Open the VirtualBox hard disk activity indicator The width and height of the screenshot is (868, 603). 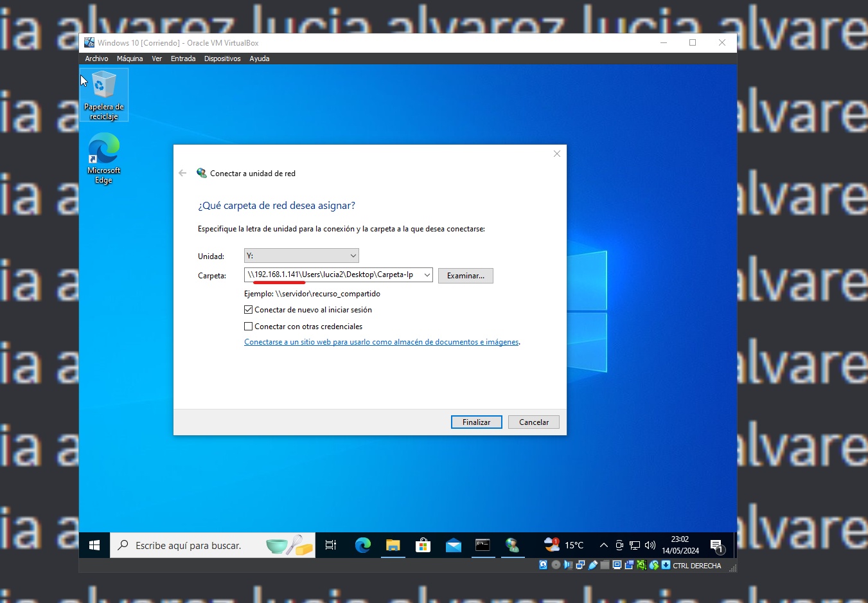point(542,565)
